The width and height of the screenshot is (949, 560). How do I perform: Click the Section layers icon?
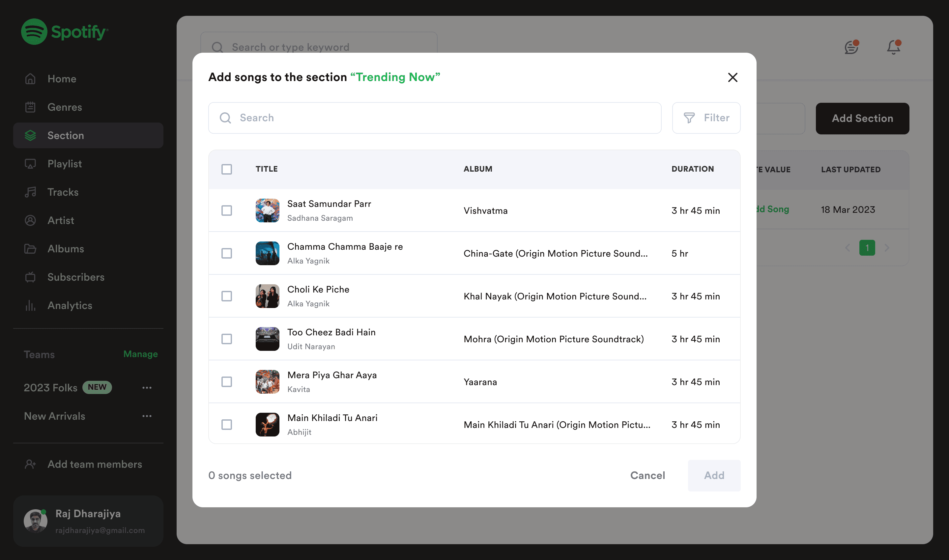[30, 135]
